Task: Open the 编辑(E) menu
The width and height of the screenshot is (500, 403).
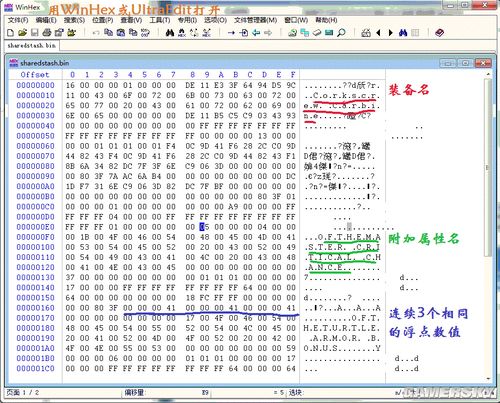Action: (46, 20)
